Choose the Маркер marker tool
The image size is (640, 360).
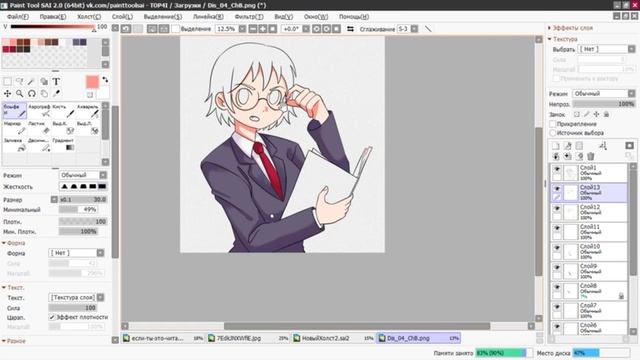pos(15,127)
